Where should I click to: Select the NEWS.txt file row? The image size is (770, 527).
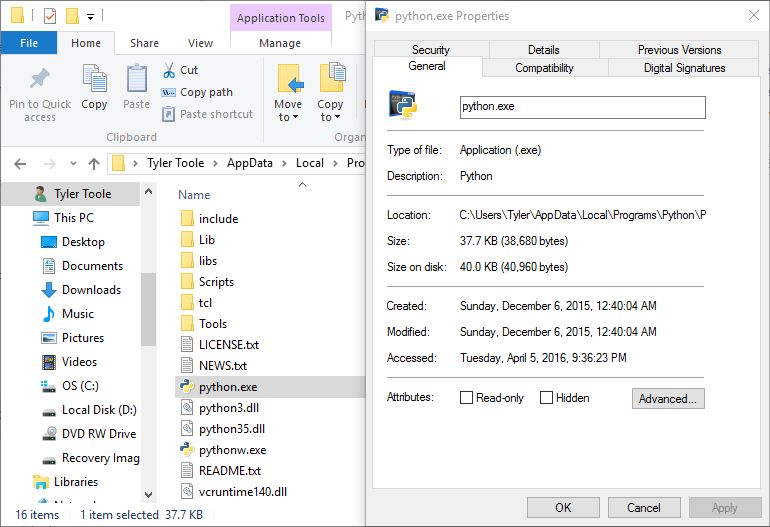[x=270, y=365]
